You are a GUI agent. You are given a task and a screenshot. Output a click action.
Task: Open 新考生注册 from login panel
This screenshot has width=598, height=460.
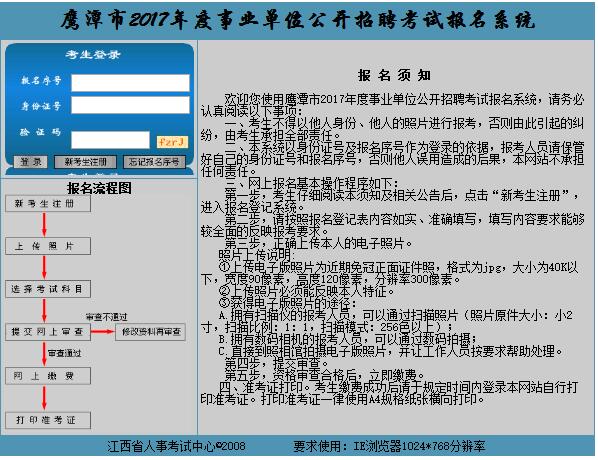[85, 162]
